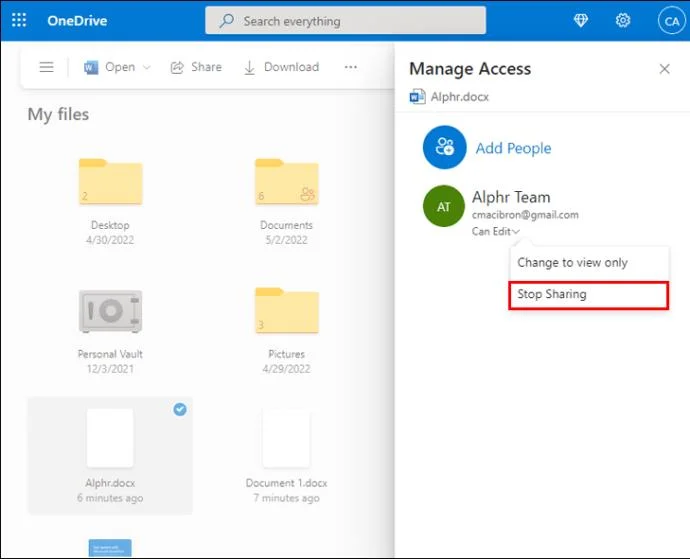Viewport: 690px width, 559px height.
Task: Uncheck the Alphr.docx selection checkmark
Action: (x=180, y=409)
